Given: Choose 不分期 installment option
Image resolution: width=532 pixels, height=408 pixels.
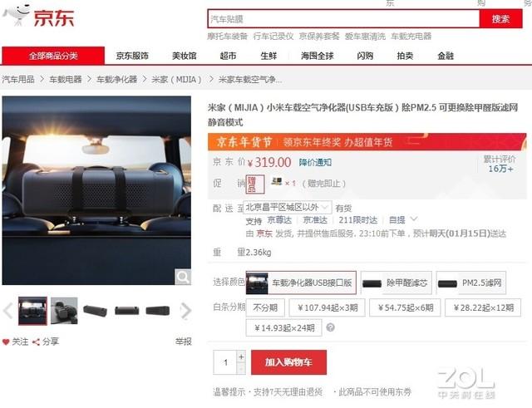Looking at the screenshot, I should pyautogui.click(x=265, y=307).
